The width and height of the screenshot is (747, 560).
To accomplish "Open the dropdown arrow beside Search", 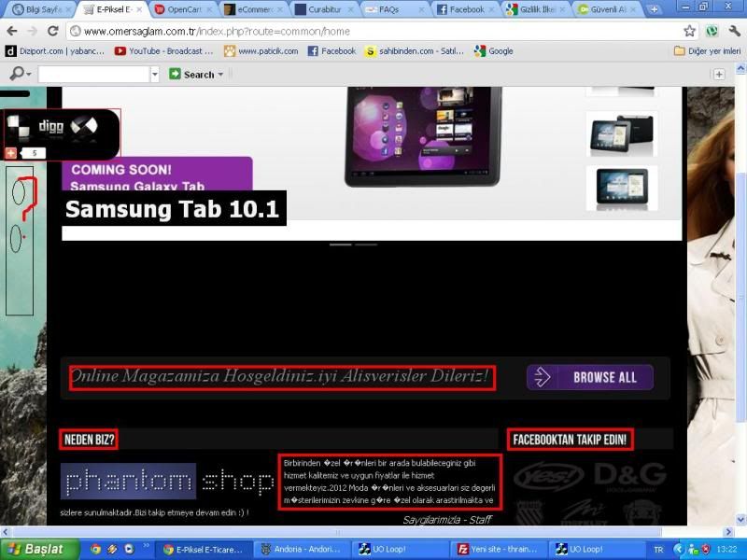I will pos(220,75).
